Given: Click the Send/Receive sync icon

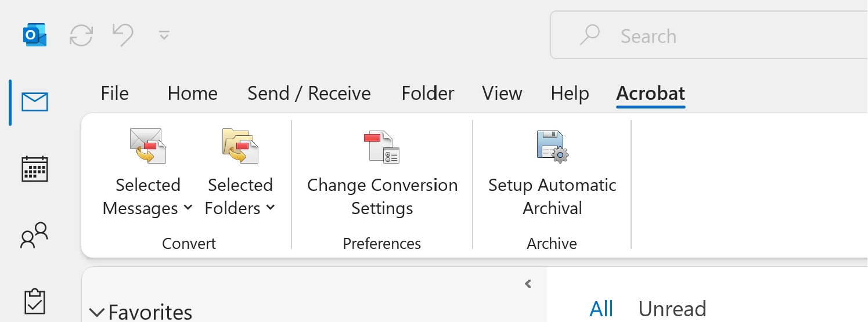Looking at the screenshot, I should coord(81,36).
